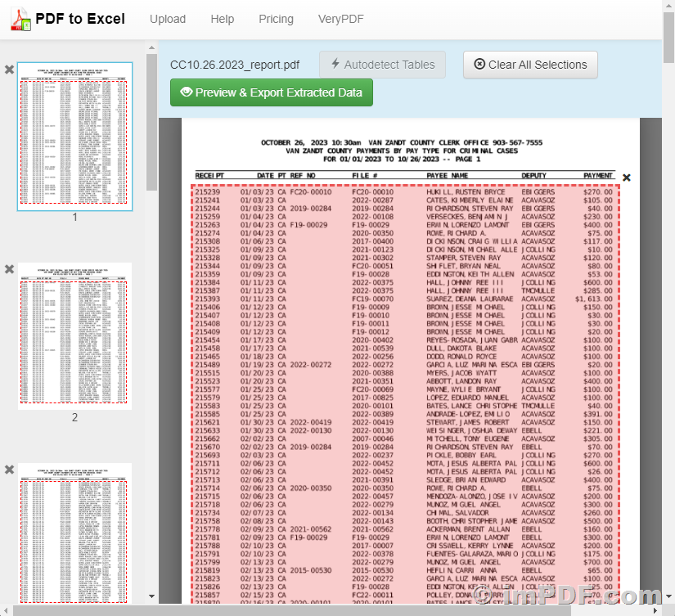The image size is (675, 616).
Task: Click the PAYMENT column header
Action: coord(598,176)
